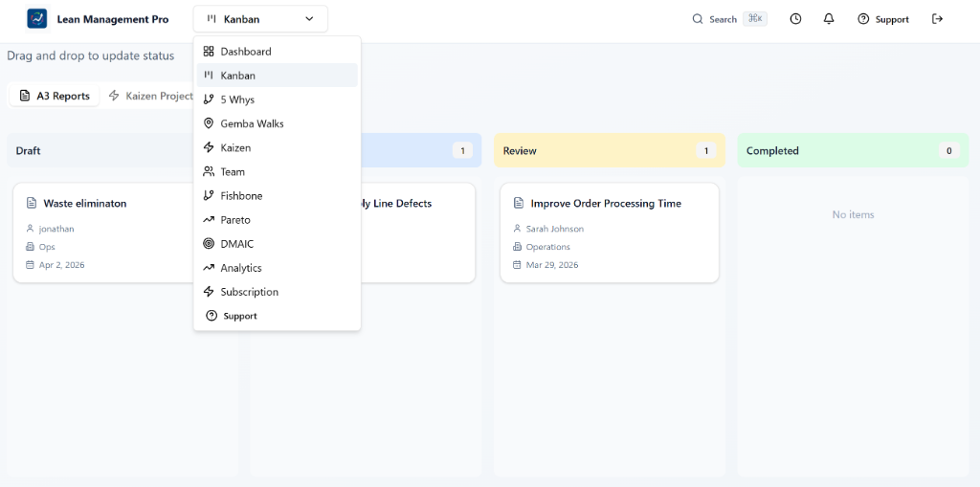Switch to the A3 Reports tab
980x487 pixels.
pyautogui.click(x=55, y=96)
